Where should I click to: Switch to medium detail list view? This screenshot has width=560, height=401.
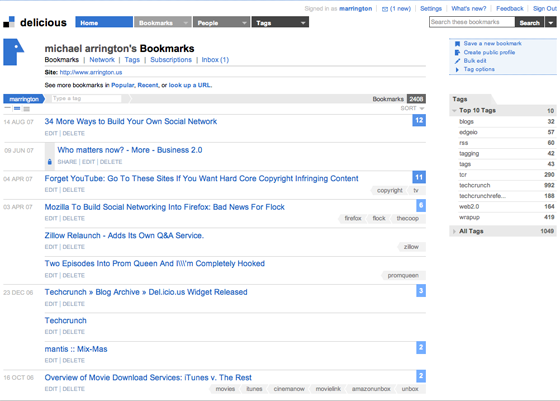(17, 108)
